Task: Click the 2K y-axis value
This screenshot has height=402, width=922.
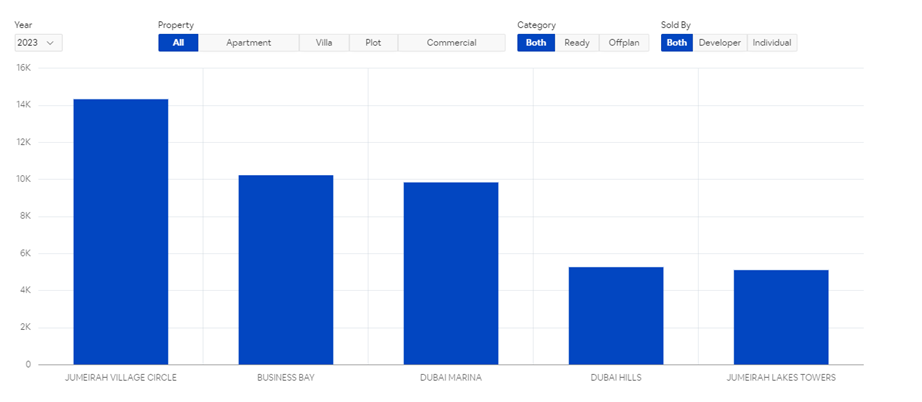Action: pyautogui.click(x=25, y=327)
